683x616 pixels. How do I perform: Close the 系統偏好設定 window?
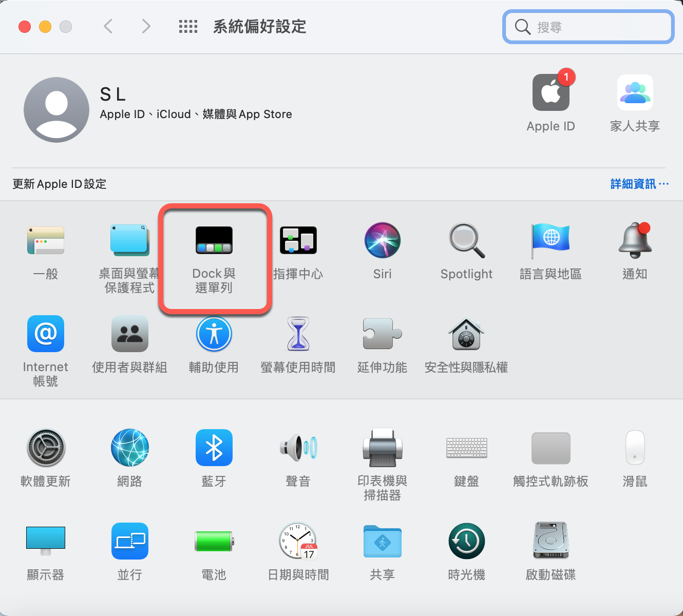(x=25, y=27)
